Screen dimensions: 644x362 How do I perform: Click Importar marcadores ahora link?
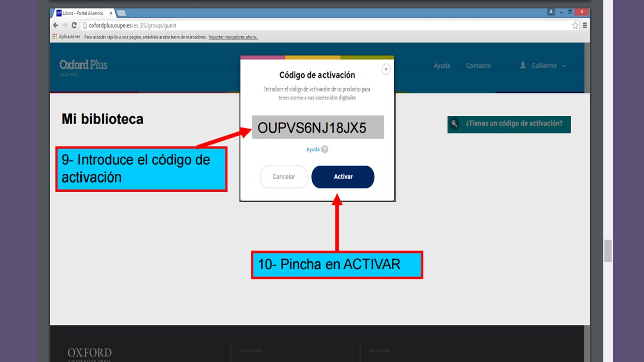[233, 37]
